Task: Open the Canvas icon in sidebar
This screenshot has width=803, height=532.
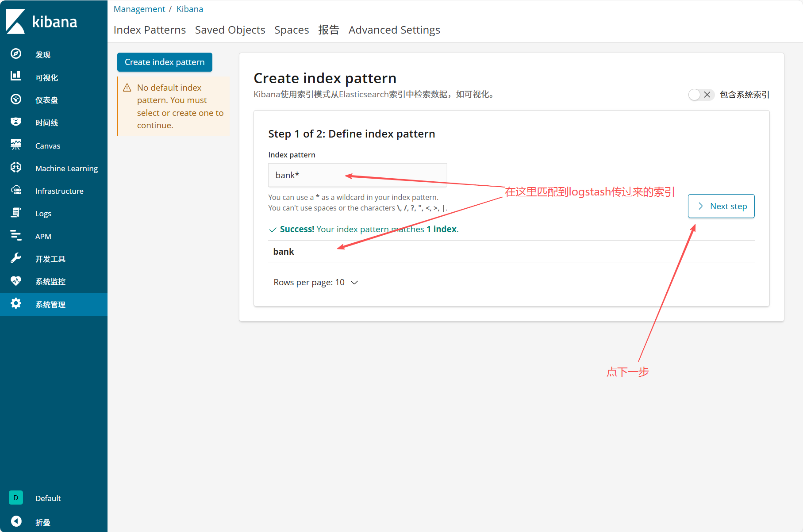Action: 16,145
